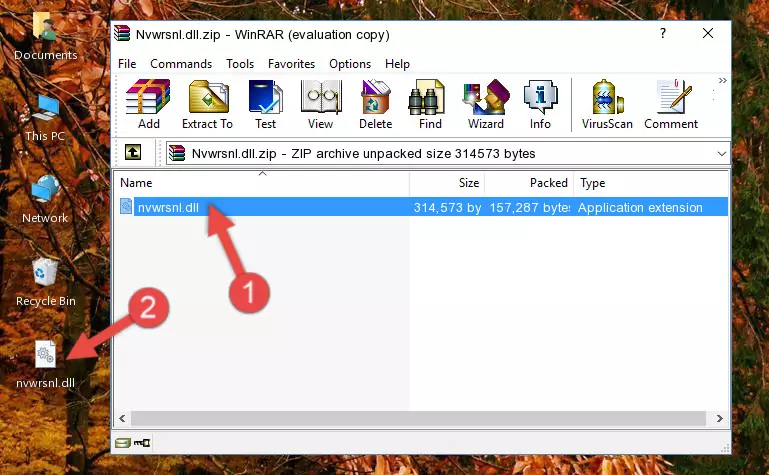Image resolution: width=769 pixels, height=475 pixels.
Task: Click the key password icon in status bar
Action: [x=142, y=443]
